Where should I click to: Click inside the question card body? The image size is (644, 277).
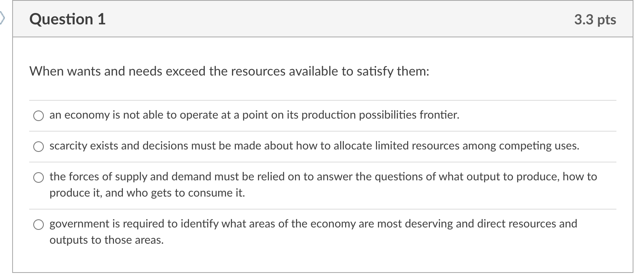click(320, 256)
